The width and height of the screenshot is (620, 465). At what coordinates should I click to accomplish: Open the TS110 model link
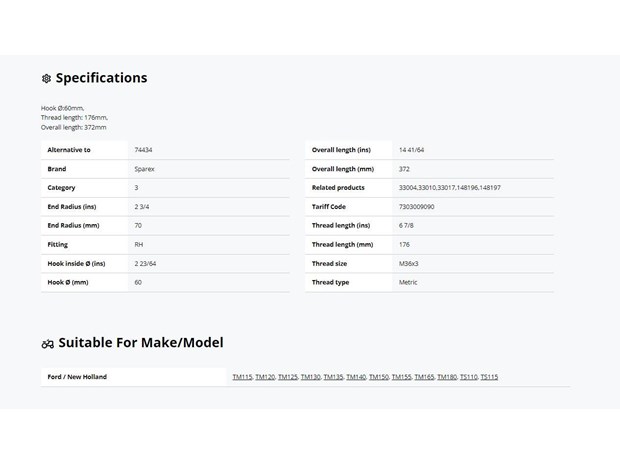[x=469, y=377]
